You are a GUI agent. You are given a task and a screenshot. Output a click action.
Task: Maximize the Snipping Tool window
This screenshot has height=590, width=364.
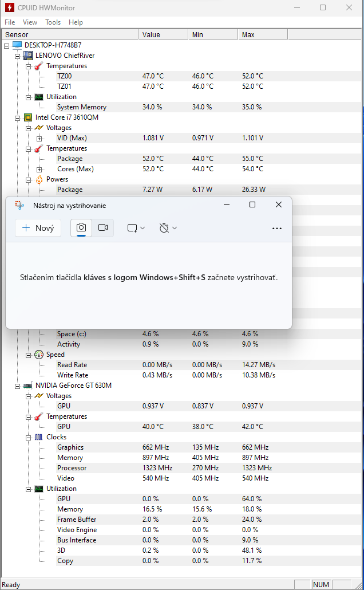tap(252, 204)
